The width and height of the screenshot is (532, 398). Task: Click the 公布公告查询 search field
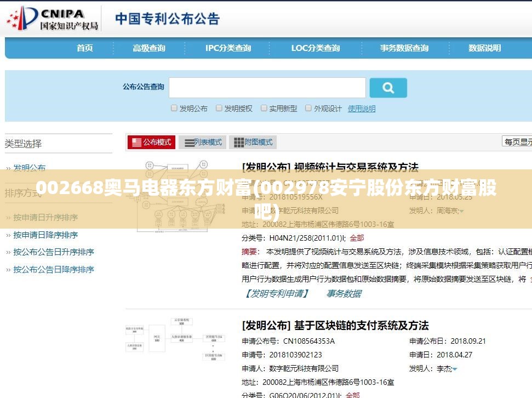click(267, 88)
